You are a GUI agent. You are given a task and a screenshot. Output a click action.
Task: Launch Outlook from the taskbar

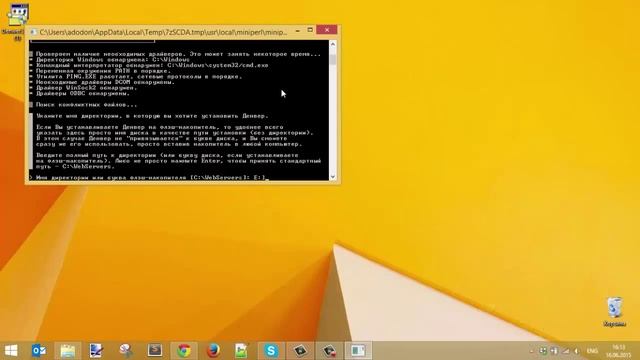(39, 350)
